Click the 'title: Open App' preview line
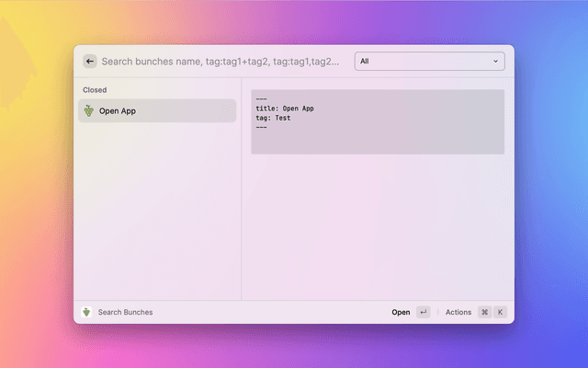This screenshot has height=368, width=588. click(x=285, y=109)
